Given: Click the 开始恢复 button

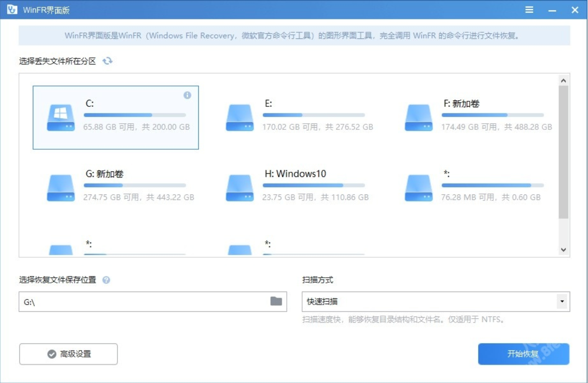Looking at the screenshot, I should (x=523, y=354).
